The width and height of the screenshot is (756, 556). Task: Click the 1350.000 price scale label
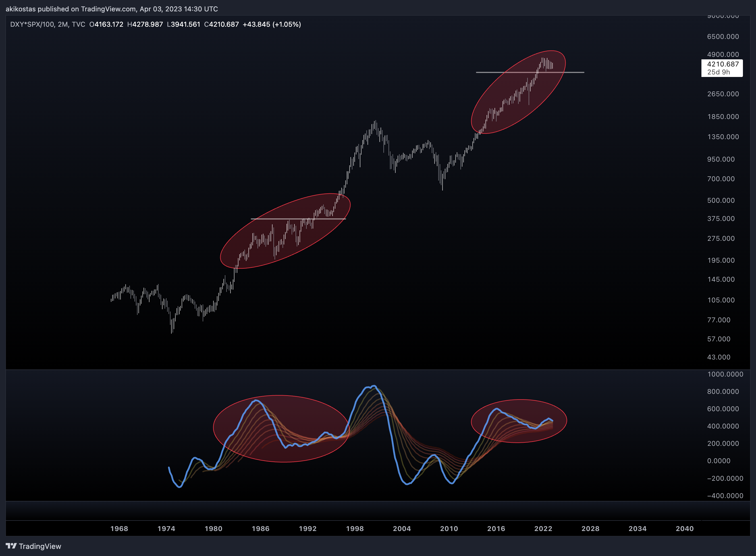tap(723, 137)
